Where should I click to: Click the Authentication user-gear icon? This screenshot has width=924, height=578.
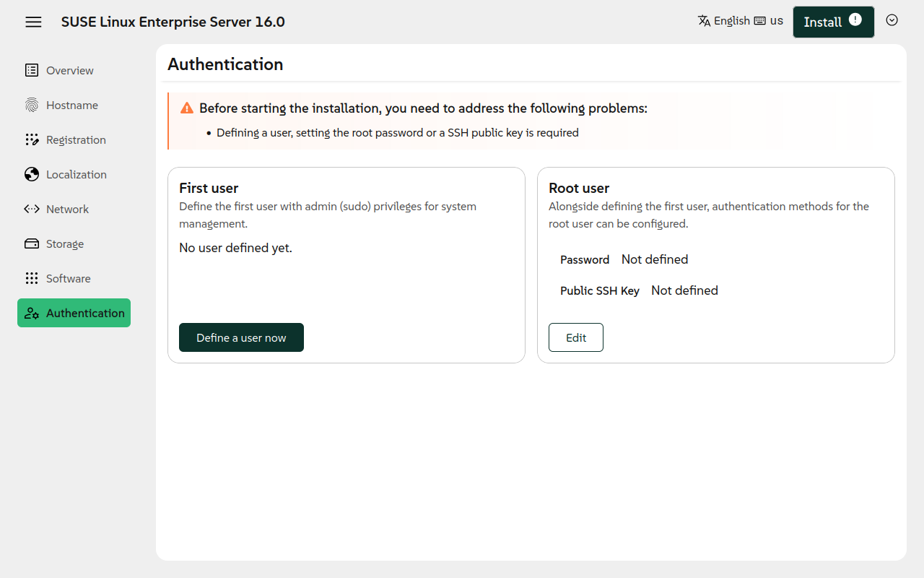[x=32, y=313]
